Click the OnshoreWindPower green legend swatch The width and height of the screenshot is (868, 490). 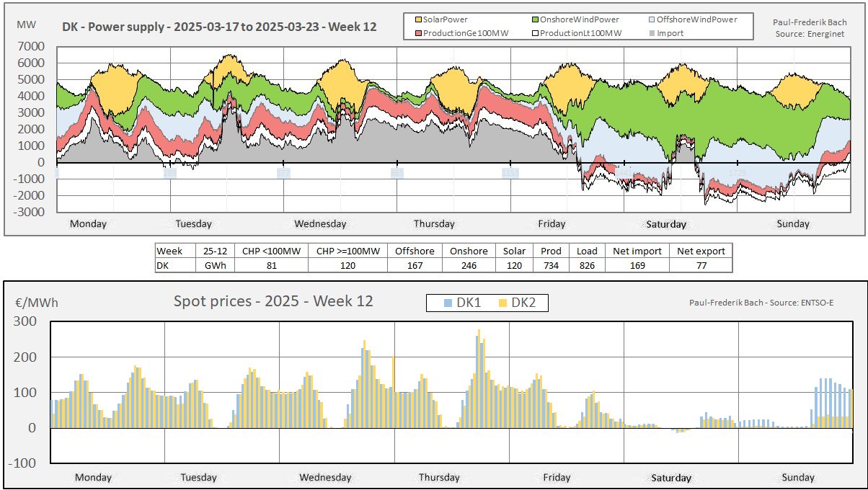(x=536, y=20)
